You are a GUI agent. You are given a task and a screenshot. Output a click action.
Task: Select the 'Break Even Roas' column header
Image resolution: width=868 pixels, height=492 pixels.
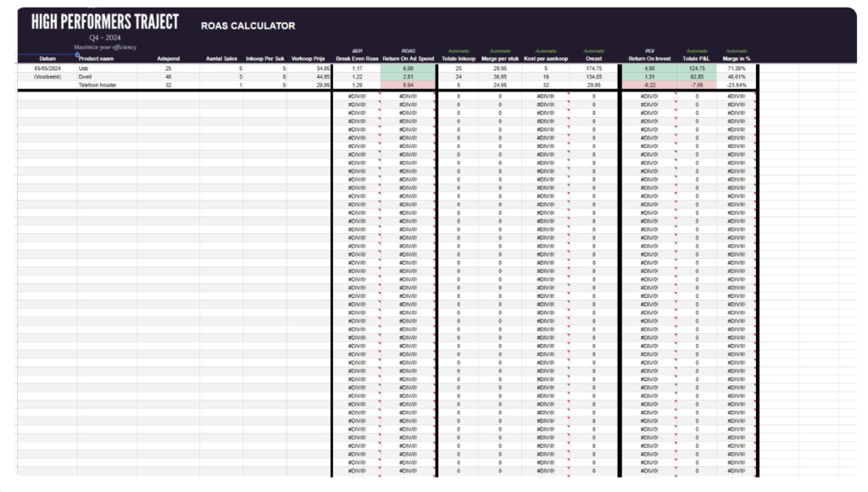[357, 58]
